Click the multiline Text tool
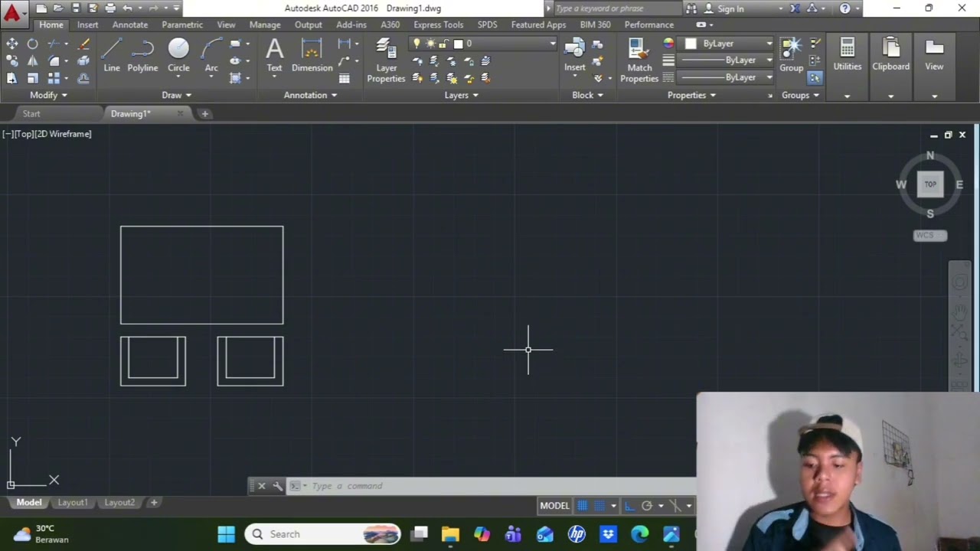 click(x=274, y=56)
